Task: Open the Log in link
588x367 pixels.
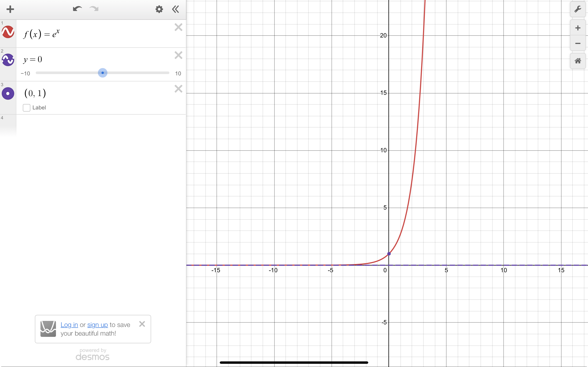Action: pos(69,325)
